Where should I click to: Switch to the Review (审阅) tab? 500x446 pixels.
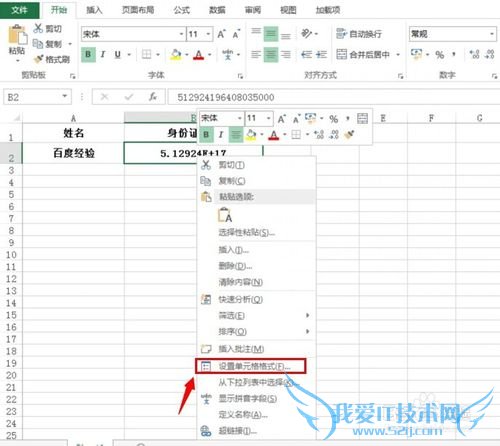tap(253, 10)
